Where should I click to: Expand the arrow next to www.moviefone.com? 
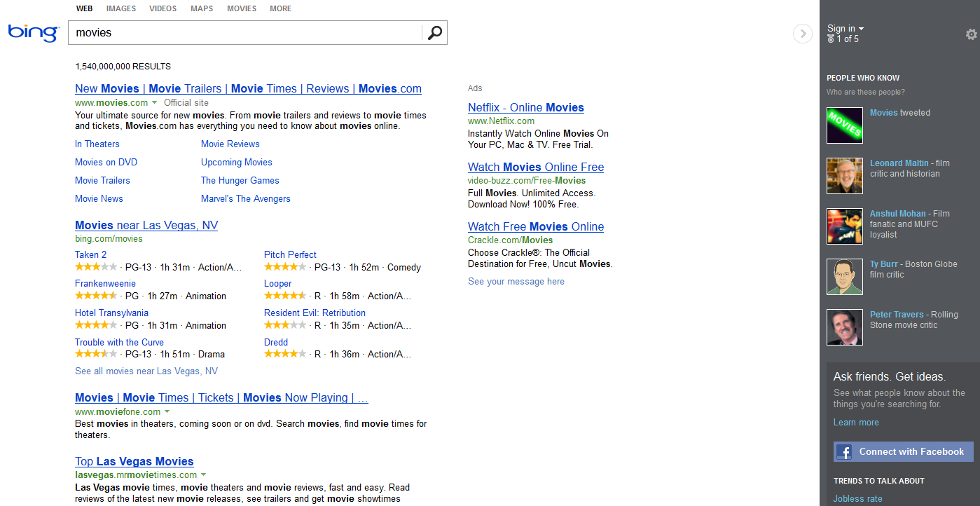pyautogui.click(x=167, y=412)
